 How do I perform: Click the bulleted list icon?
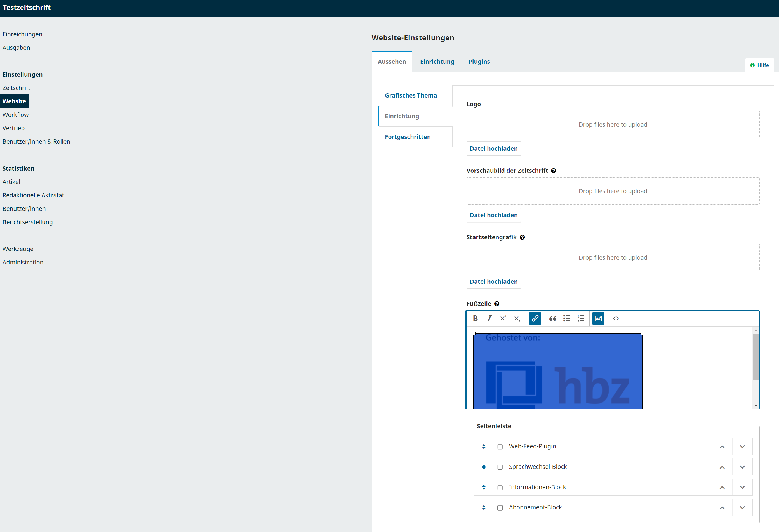[x=566, y=318]
